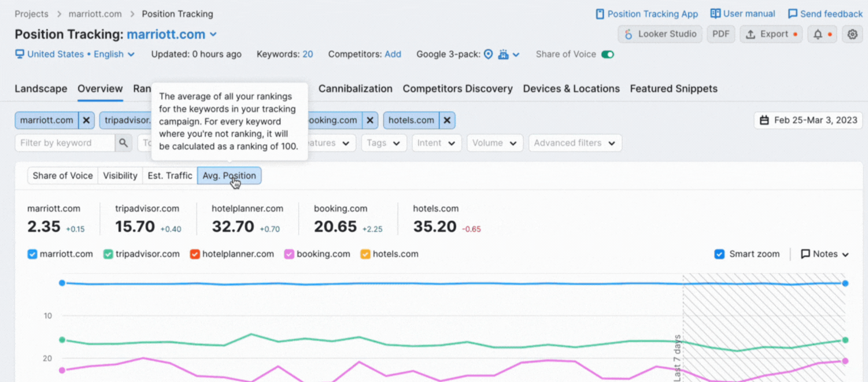Select the Avg. Position metric
The image size is (868, 382).
coord(229,176)
